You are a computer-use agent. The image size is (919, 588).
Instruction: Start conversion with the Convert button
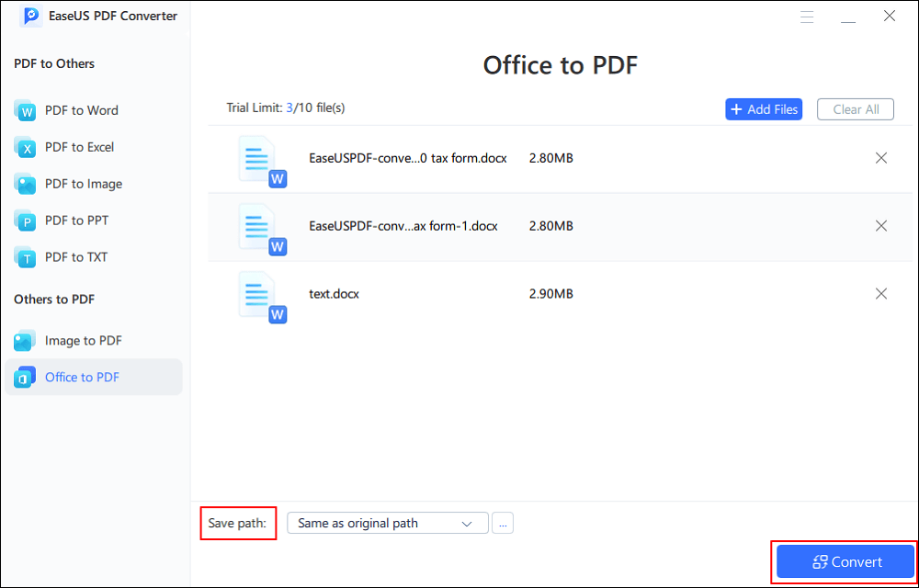coord(844,561)
